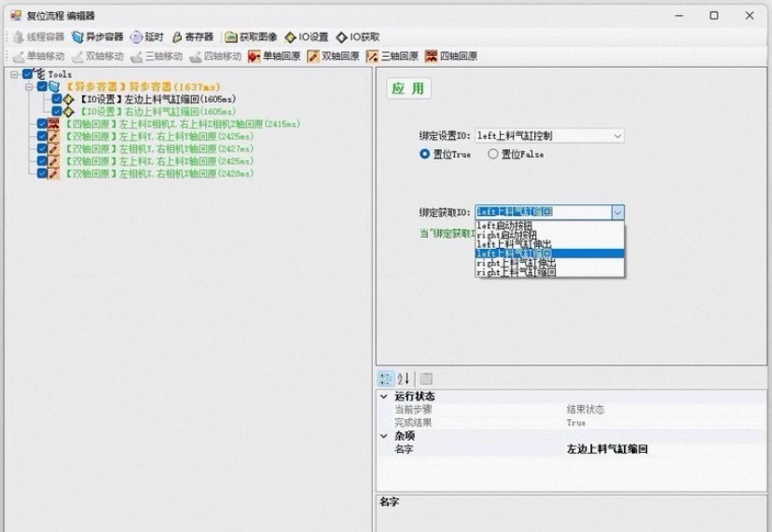The image size is (772, 532).
Task: Choose the IO设置 toolbar tool
Action: 306,37
